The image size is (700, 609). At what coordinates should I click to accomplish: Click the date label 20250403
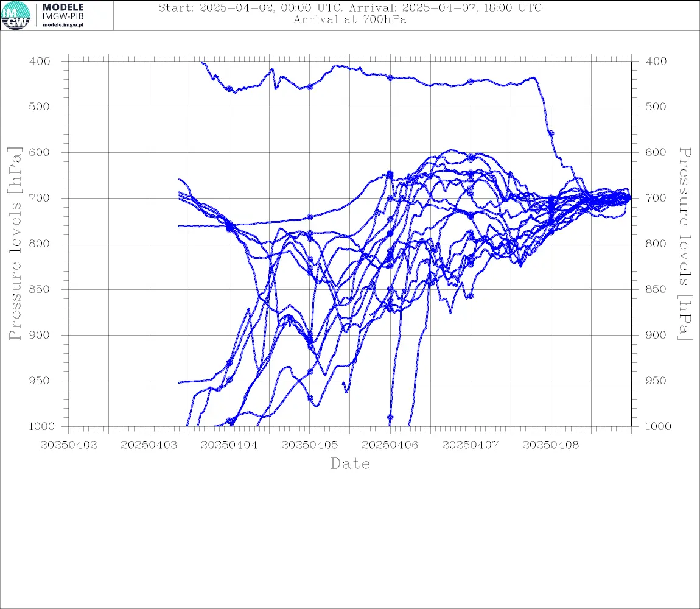pyautogui.click(x=149, y=445)
